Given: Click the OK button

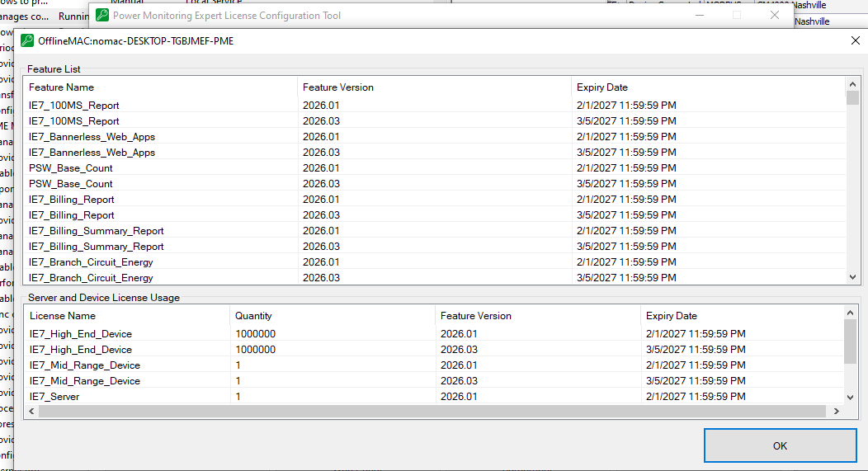Looking at the screenshot, I should coord(780,445).
